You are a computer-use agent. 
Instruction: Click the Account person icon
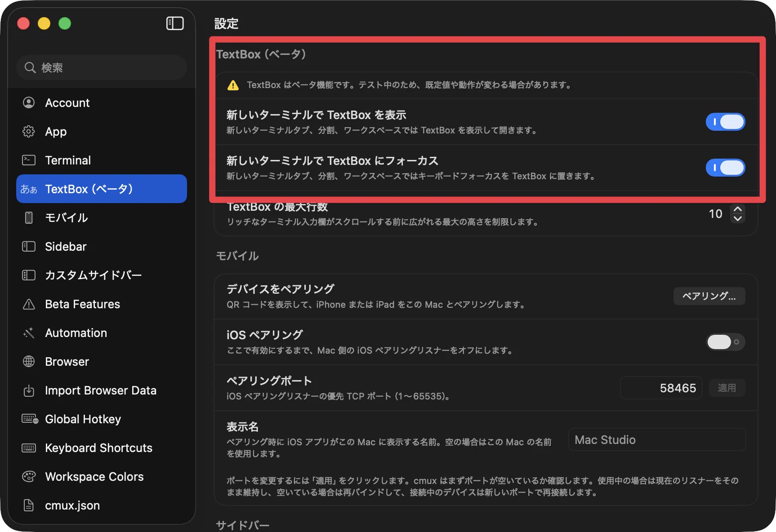point(29,102)
